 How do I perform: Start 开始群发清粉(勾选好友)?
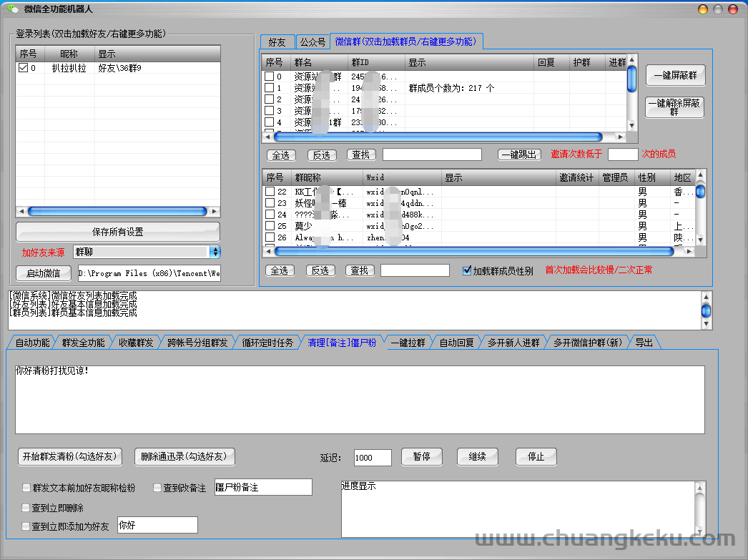pos(69,456)
